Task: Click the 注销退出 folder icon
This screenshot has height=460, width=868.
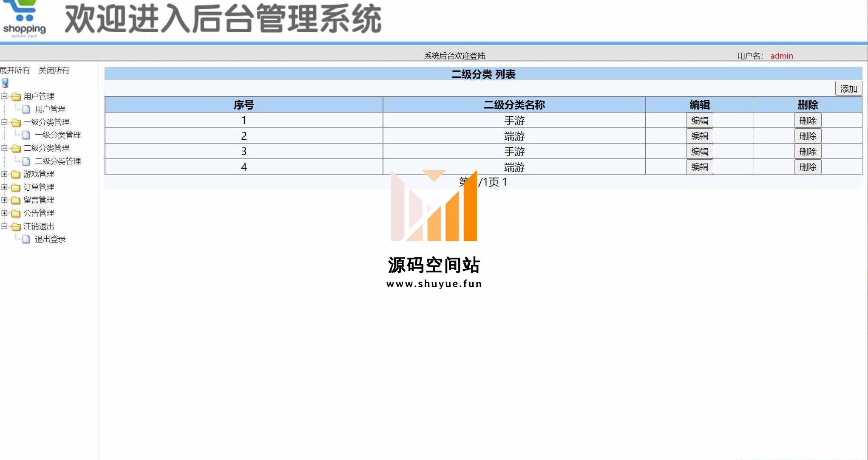Action: click(x=16, y=226)
